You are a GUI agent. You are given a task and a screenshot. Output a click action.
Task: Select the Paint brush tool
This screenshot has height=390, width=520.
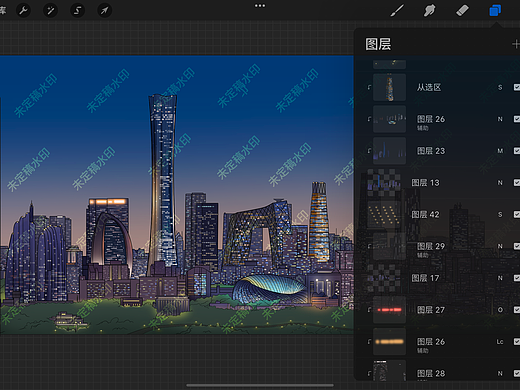[397, 11]
